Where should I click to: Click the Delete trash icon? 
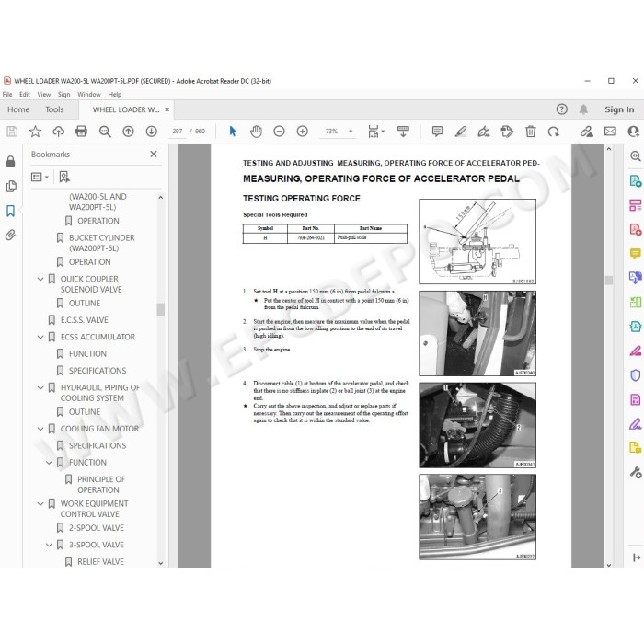[x=530, y=132]
